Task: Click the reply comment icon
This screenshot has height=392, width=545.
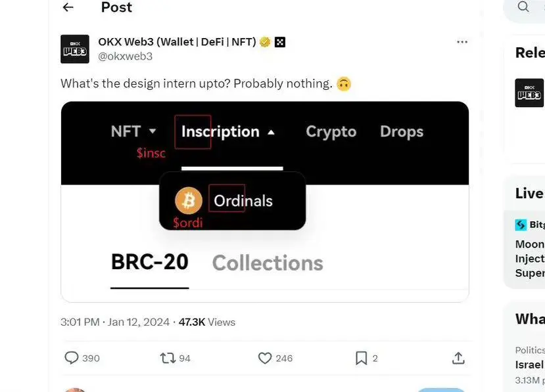Action: (72, 358)
